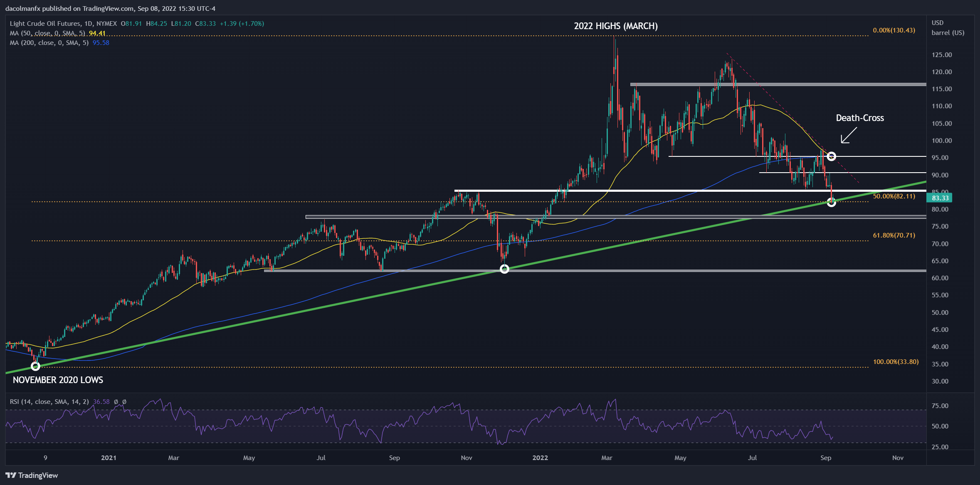Click the TradingView logo at bottom left
Screen dimensions: 980x485
pos(32,475)
